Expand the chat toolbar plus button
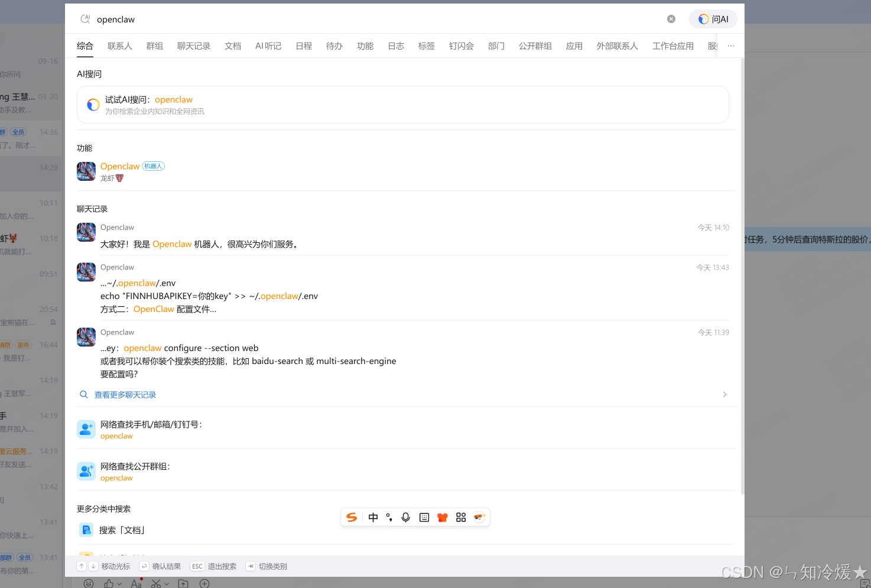This screenshot has height=588, width=871. 204,583
